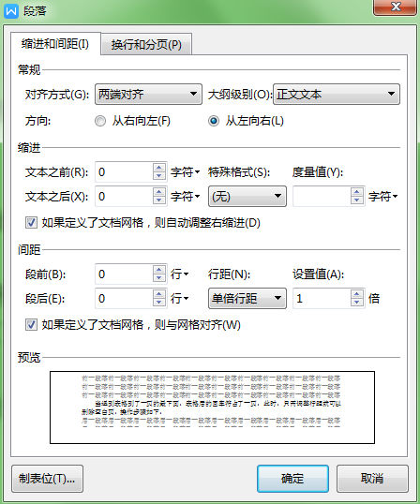Viewport: 420px width, 504px height.
Task: Select 从左向右 direction radio button
Action: tap(214, 121)
